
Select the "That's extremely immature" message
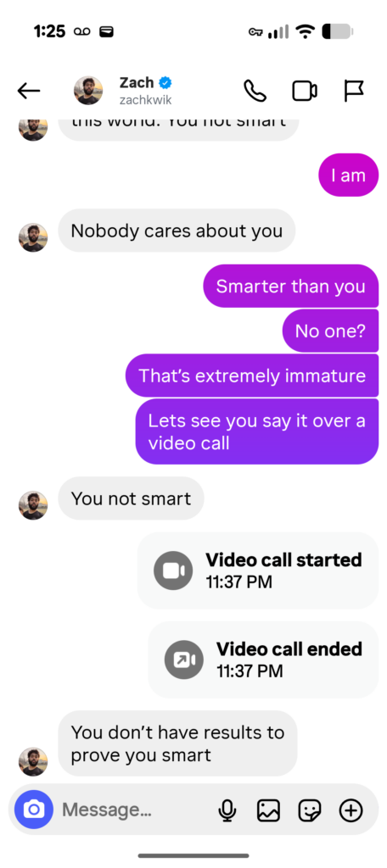(x=252, y=376)
